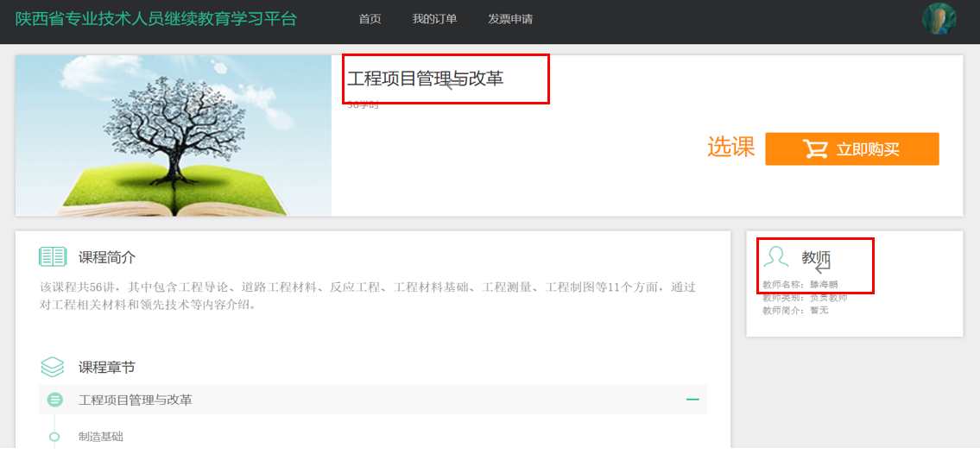Click the teacher profile icon

776,256
